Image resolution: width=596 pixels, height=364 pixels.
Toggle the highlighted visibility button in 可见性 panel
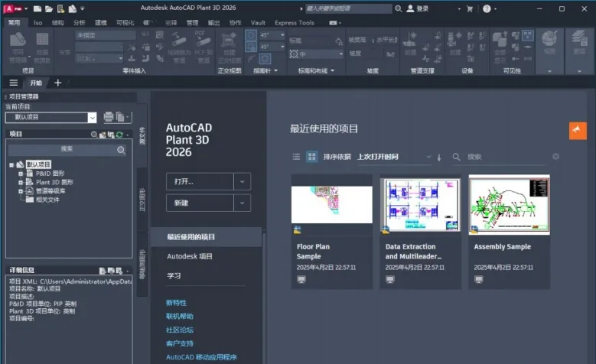coord(528,36)
